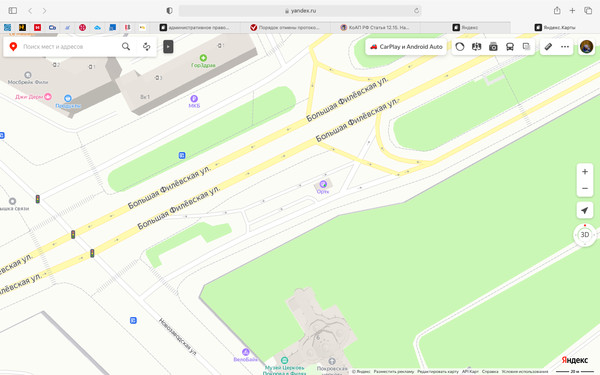Zoom in with the plus button
The width and height of the screenshot is (600, 375).
[585, 172]
